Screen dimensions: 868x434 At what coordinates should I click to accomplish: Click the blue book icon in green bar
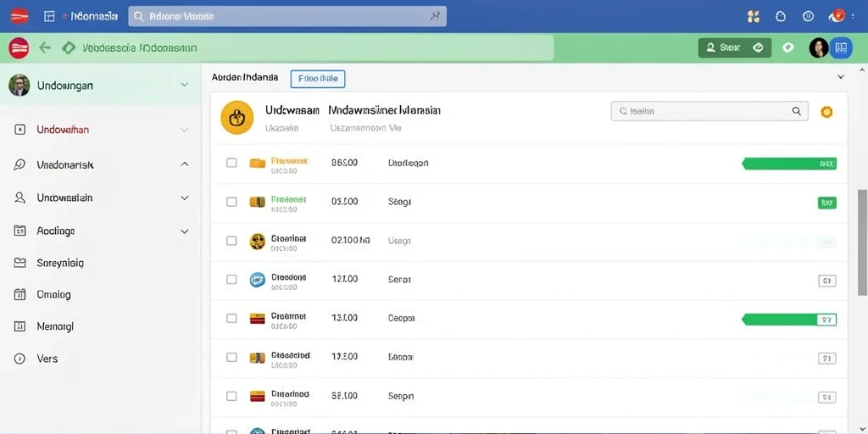point(841,48)
